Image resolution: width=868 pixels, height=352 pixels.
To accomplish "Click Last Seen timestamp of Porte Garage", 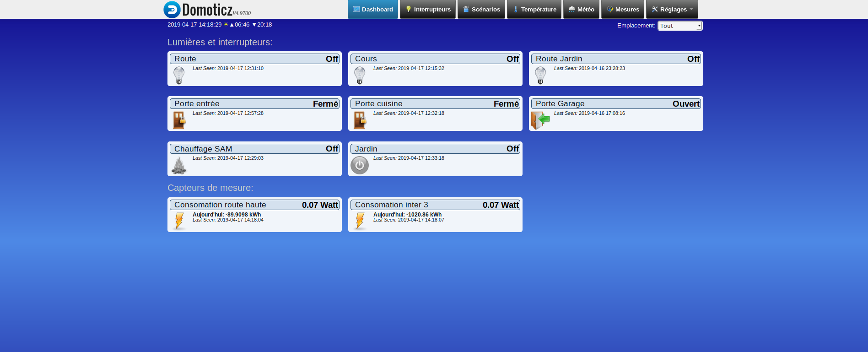I will point(589,113).
